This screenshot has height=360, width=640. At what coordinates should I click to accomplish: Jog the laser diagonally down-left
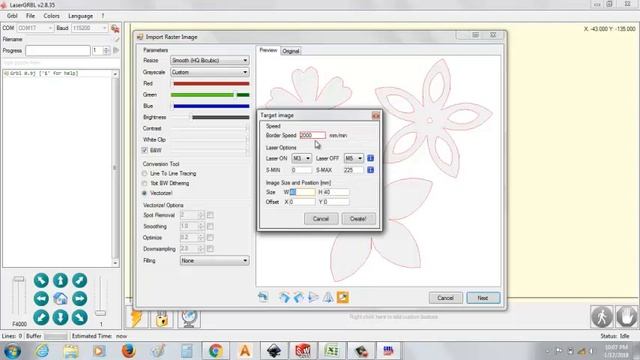tap(41, 317)
